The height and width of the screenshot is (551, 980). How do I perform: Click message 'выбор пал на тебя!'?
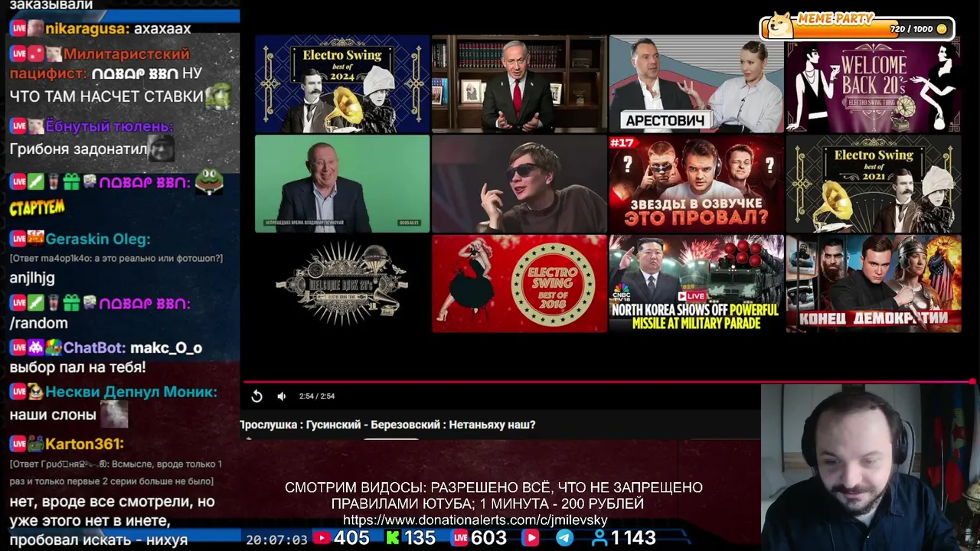(x=77, y=367)
